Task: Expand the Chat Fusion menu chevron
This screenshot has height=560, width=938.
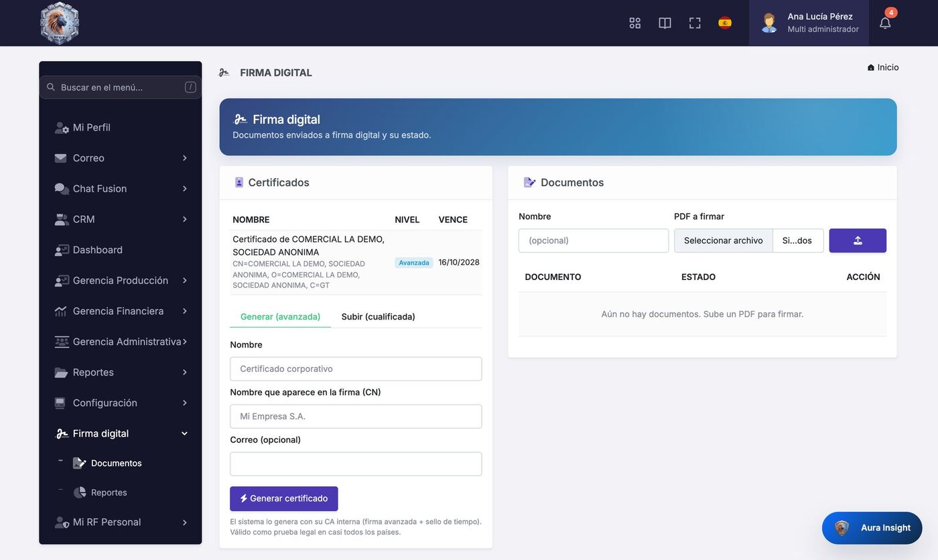Action: click(184, 189)
